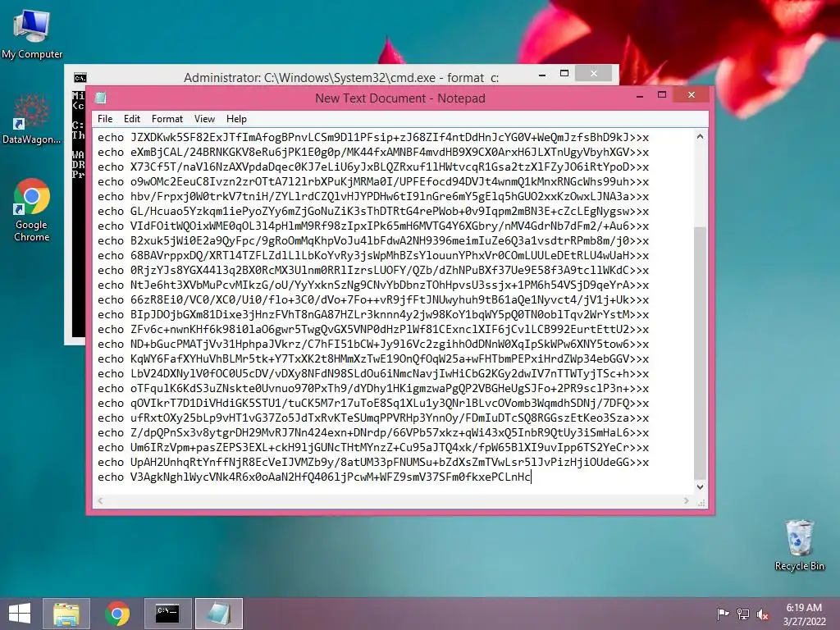Click the Notepad title bar icon
This screenshot has height=630, width=840.
[x=101, y=98]
